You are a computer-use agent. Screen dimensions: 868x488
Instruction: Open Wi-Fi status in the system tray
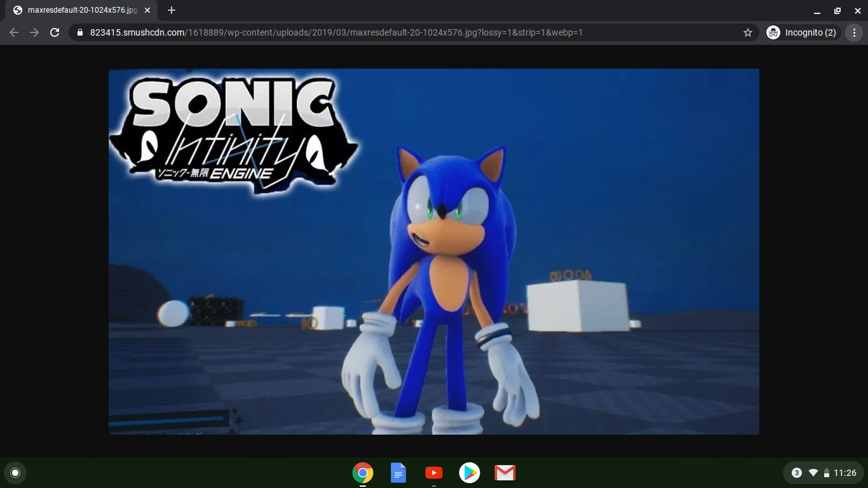(x=813, y=473)
